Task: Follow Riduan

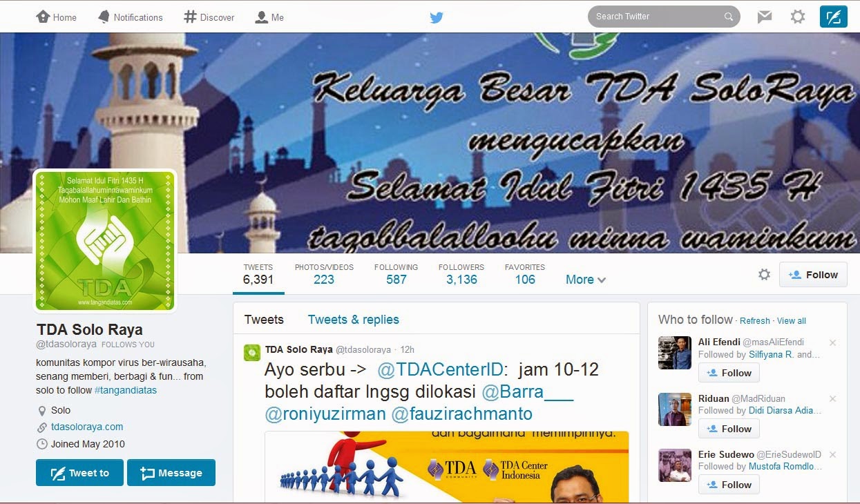Action: (729, 429)
